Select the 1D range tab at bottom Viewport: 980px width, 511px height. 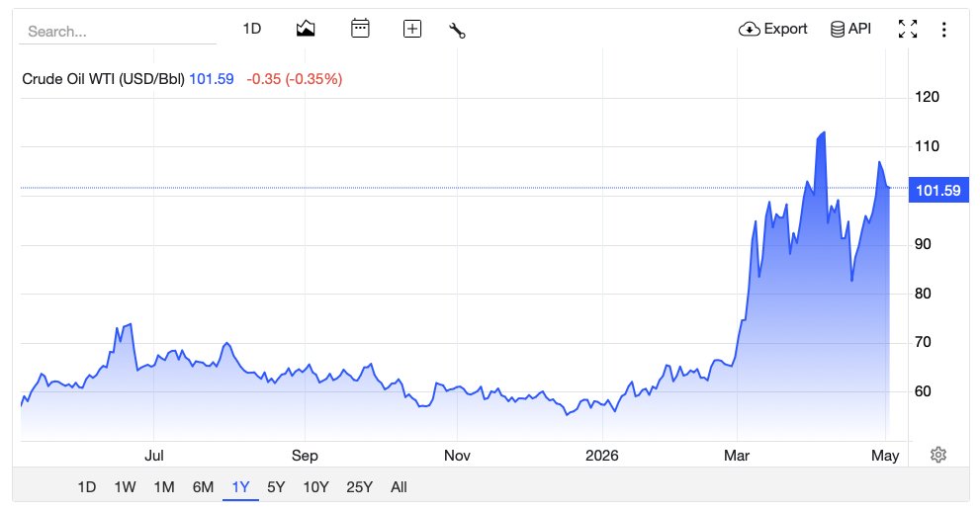[x=86, y=487]
